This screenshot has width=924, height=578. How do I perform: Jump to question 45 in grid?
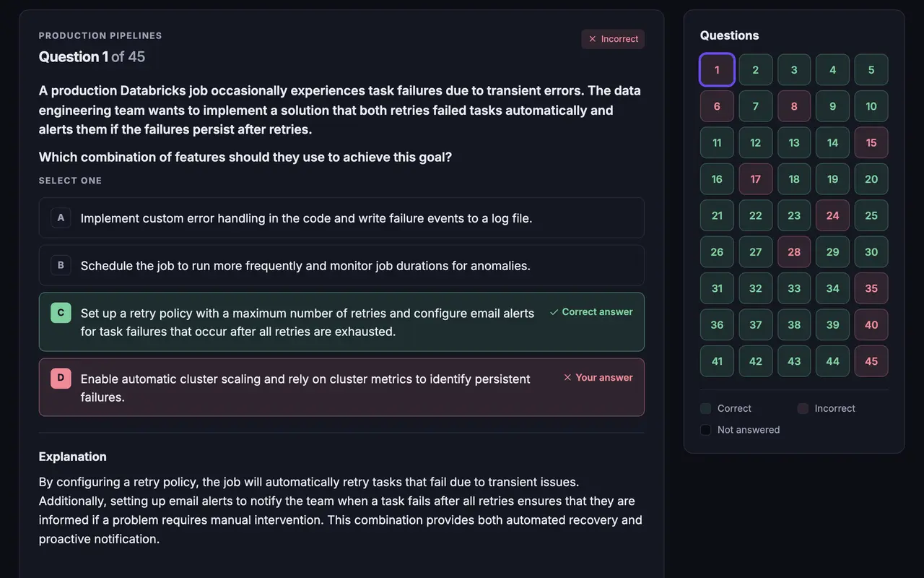871,361
